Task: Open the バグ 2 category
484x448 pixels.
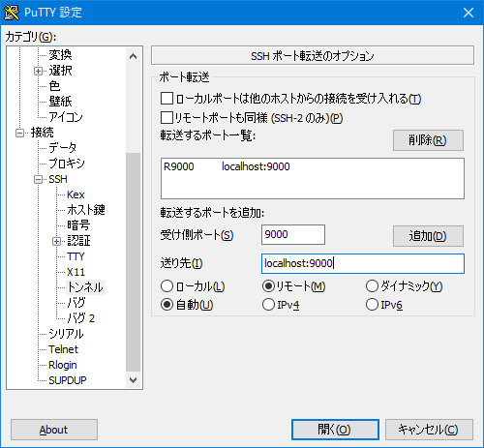Action: pos(80,318)
